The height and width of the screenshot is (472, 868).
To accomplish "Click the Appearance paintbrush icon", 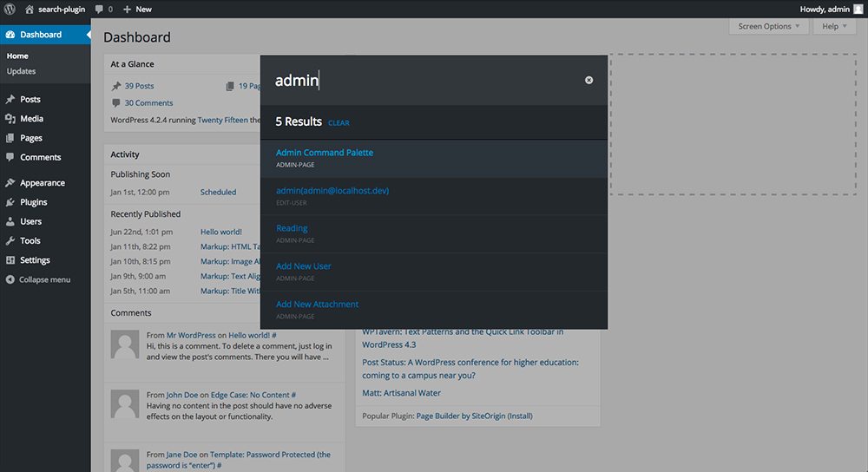I will pyautogui.click(x=10, y=182).
